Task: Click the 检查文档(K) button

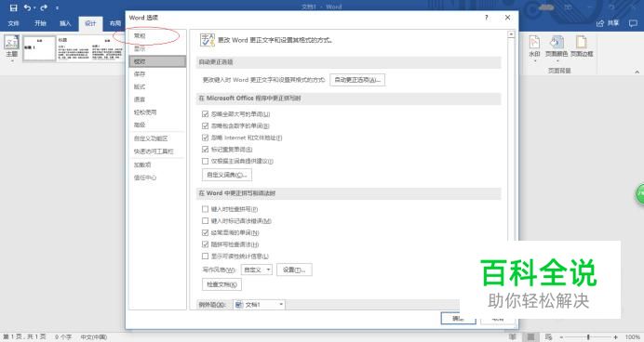Action: click(221, 284)
